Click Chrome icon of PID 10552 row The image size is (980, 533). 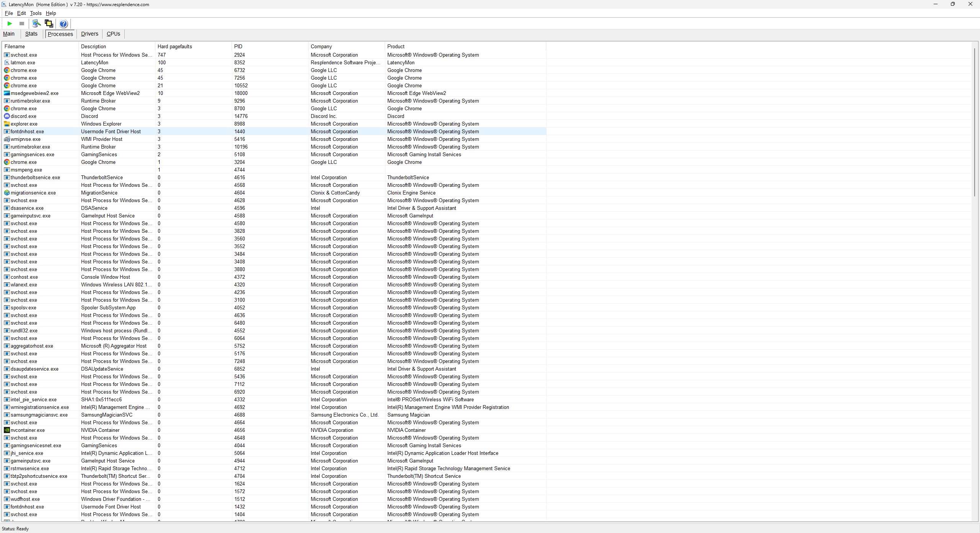tap(7, 85)
